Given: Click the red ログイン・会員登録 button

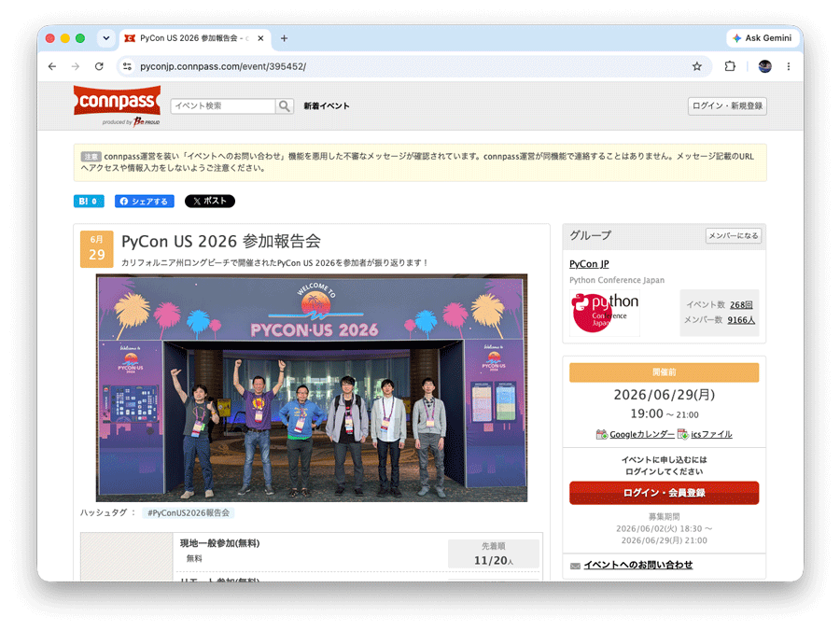Looking at the screenshot, I should pos(664,493).
